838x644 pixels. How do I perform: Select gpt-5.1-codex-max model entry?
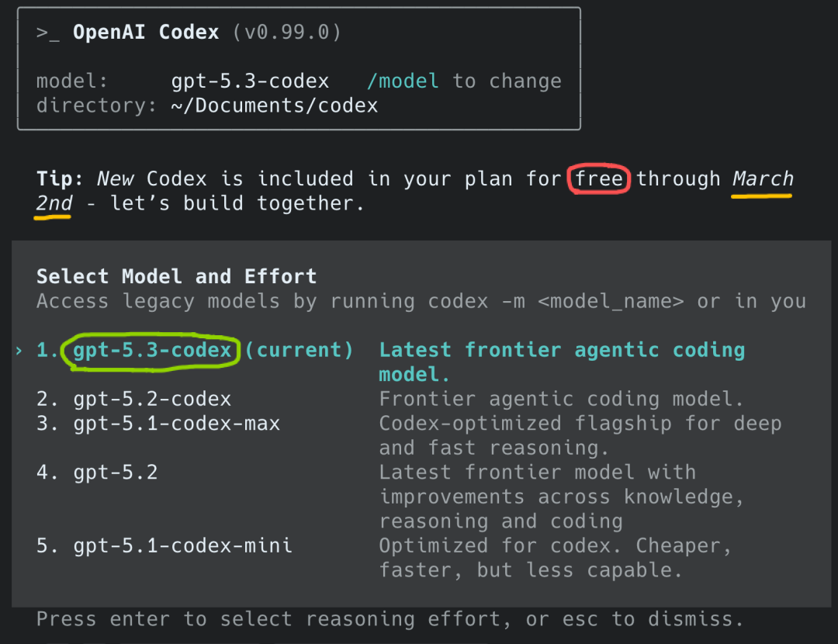tap(176, 424)
